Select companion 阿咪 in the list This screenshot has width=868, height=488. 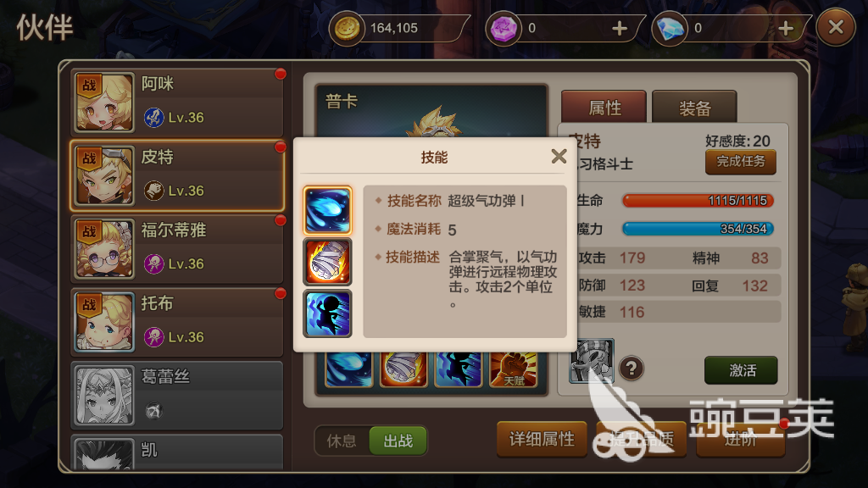tap(178, 102)
